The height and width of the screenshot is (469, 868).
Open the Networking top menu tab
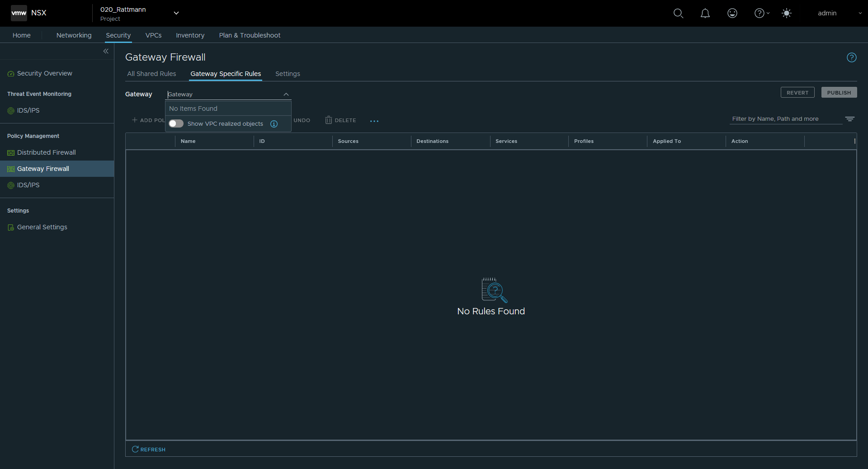(x=74, y=35)
